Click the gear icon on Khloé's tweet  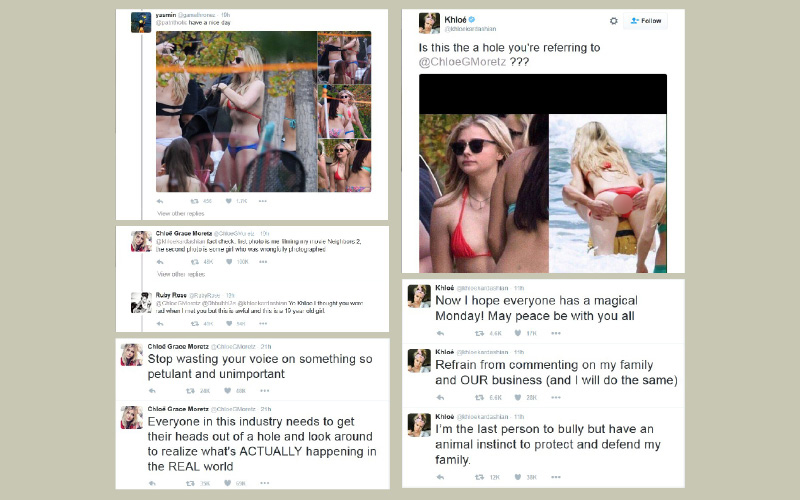click(x=613, y=21)
